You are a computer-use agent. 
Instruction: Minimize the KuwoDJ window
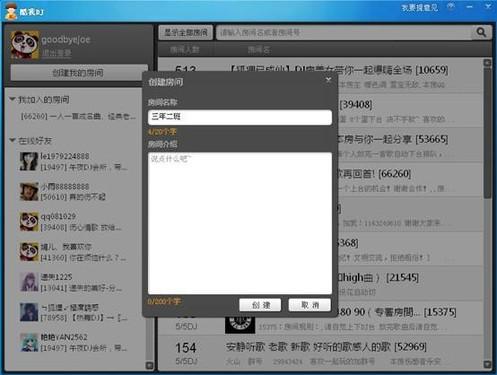tap(469, 7)
